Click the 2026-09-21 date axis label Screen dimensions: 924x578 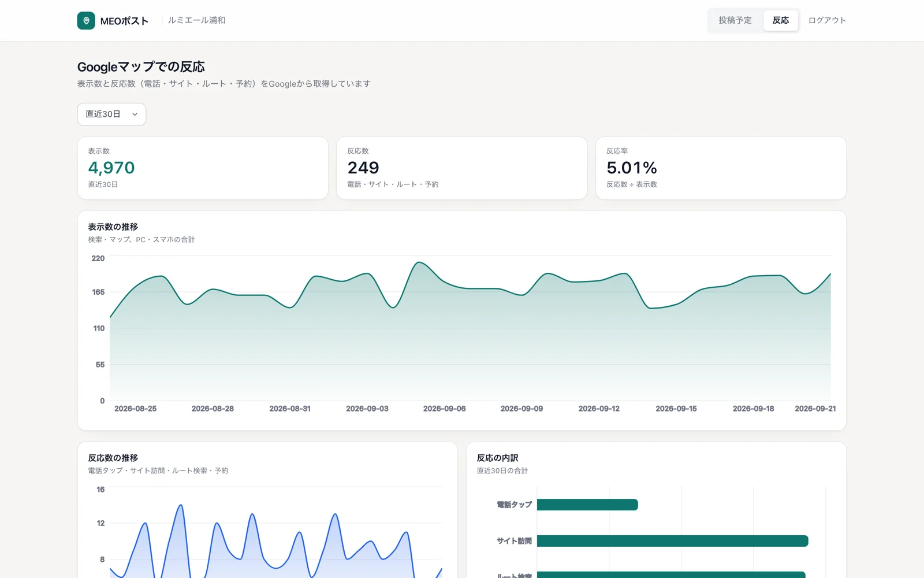pos(815,409)
